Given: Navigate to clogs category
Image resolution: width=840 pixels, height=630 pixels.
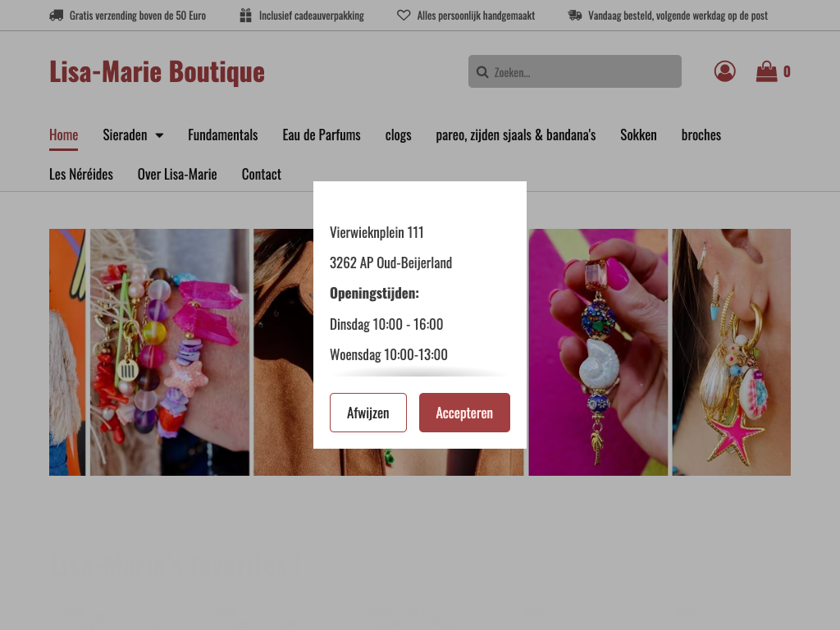Looking at the screenshot, I should point(398,135).
